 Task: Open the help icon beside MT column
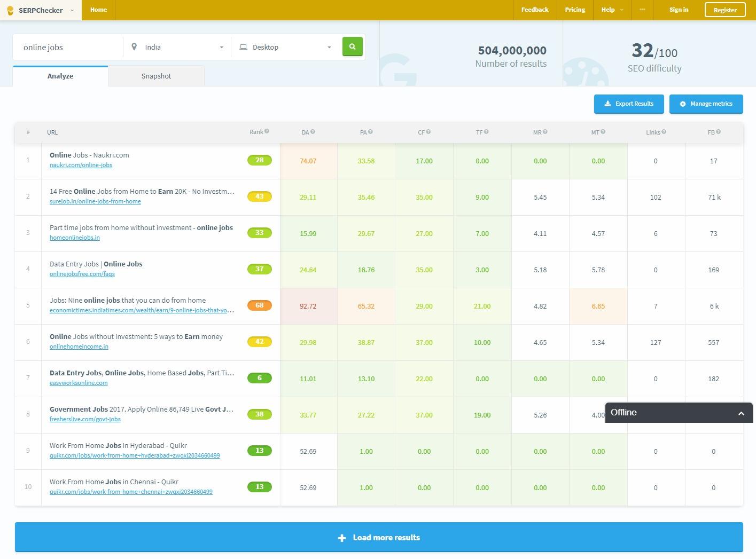pos(603,131)
